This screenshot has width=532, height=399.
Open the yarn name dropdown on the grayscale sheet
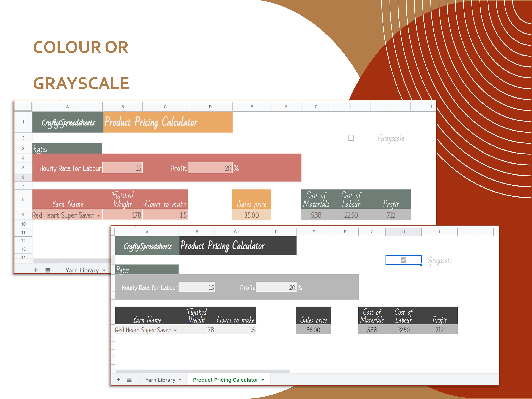(x=175, y=330)
